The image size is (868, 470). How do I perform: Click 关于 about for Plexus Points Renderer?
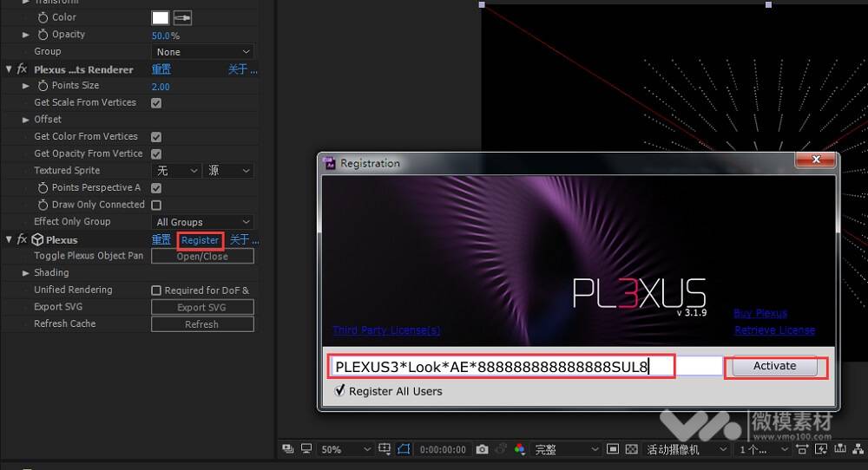pos(242,69)
